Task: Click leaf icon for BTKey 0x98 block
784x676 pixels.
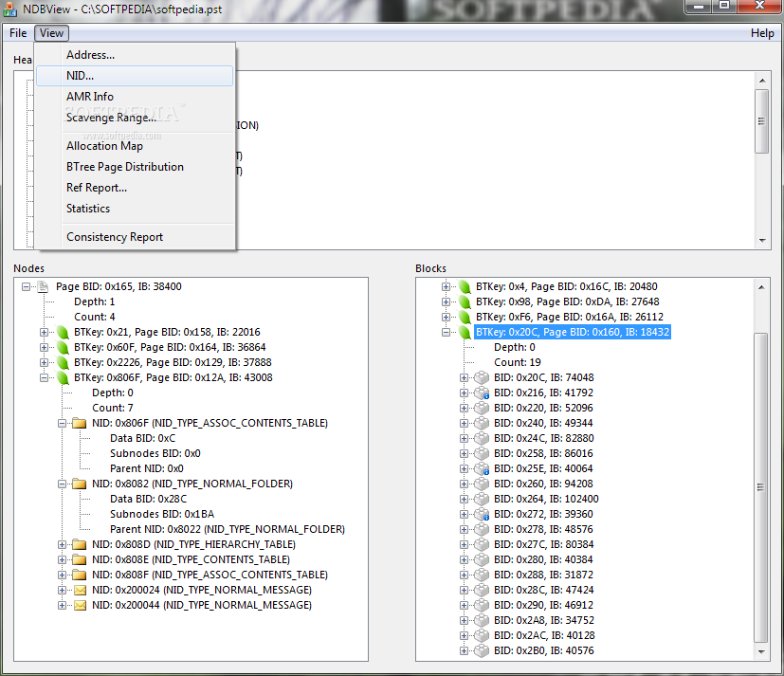Action: (465, 301)
